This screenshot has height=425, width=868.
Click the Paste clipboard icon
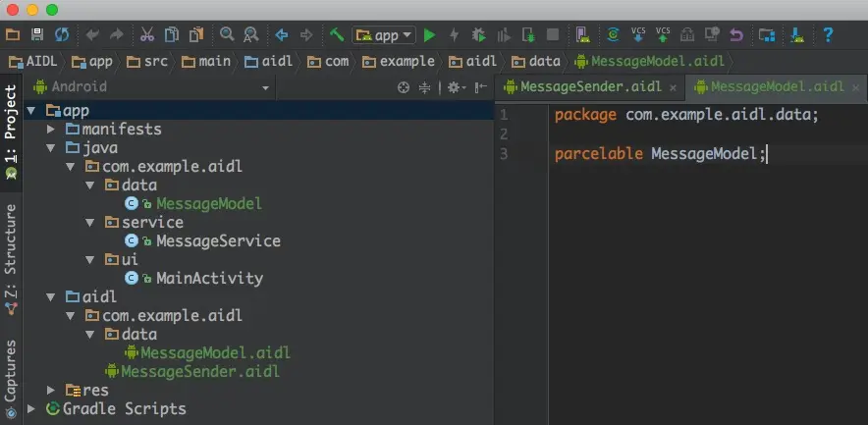(196, 35)
